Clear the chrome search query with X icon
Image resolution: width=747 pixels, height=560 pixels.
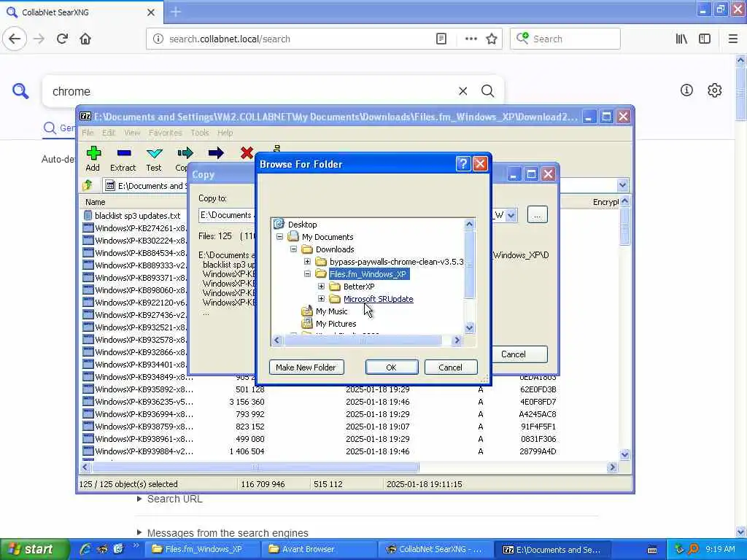[x=462, y=91]
